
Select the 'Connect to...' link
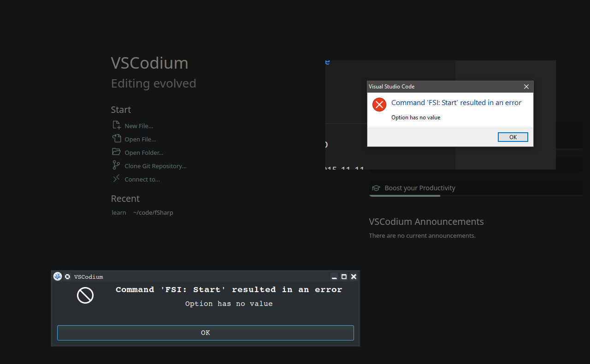tap(142, 179)
